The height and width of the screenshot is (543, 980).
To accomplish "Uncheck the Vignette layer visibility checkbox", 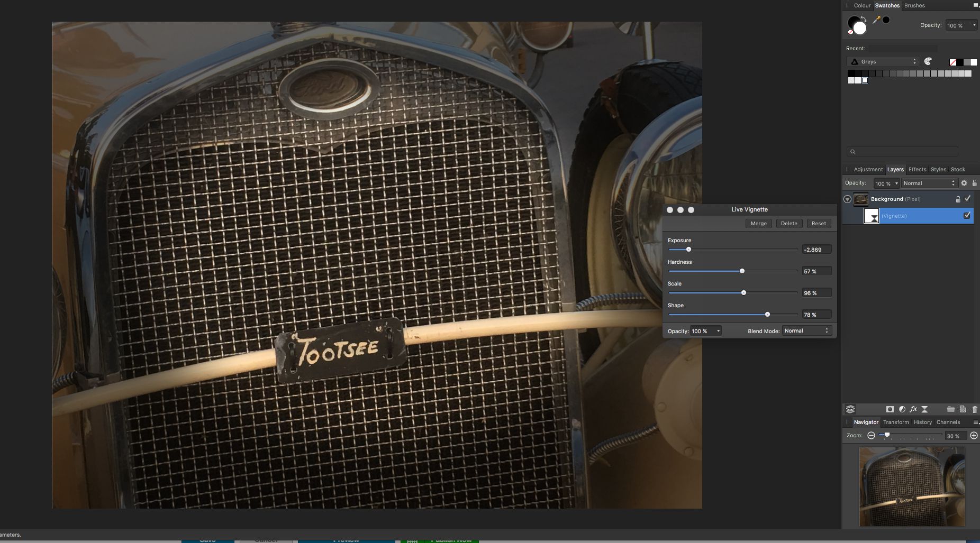I will coord(967,216).
